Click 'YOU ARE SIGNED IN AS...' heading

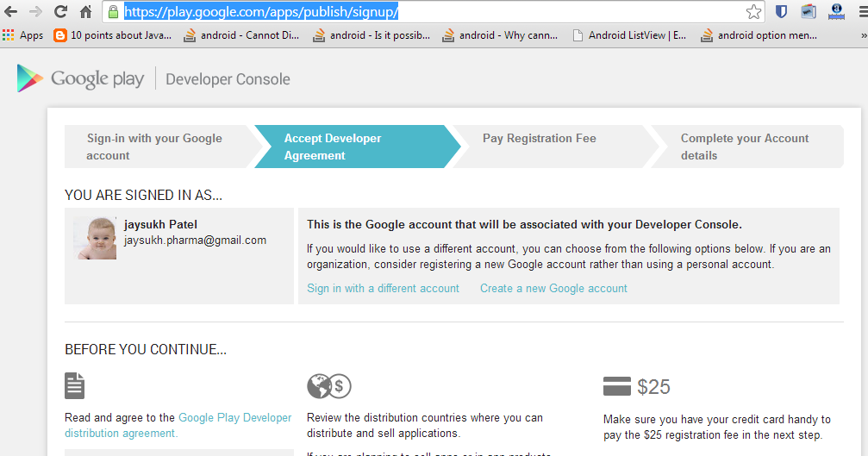point(143,196)
